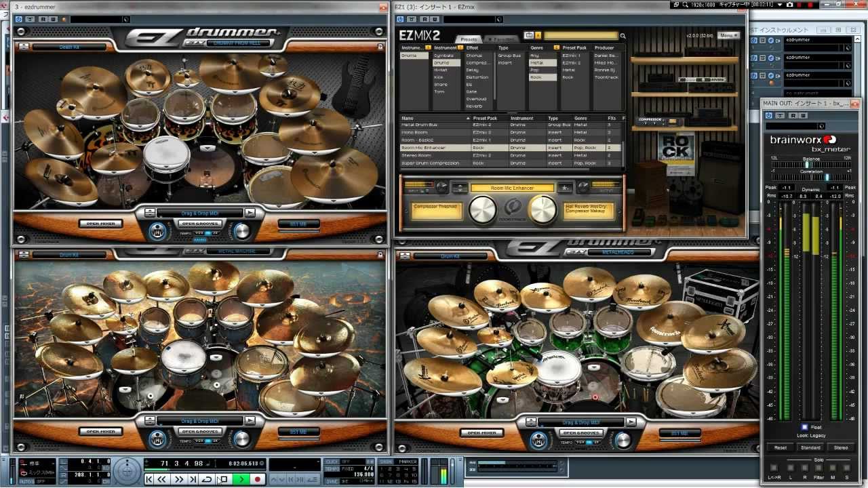
Task: Click the yellow reset badge on Genre filter column
Action: click(x=557, y=47)
